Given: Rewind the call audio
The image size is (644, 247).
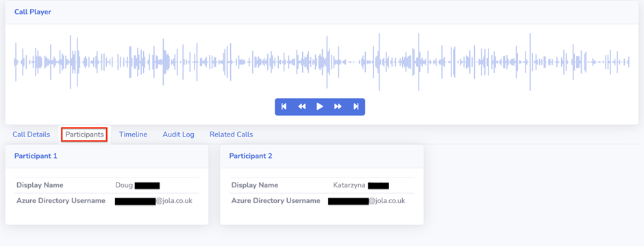Looking at the screenshot, I should coord(302,107).
